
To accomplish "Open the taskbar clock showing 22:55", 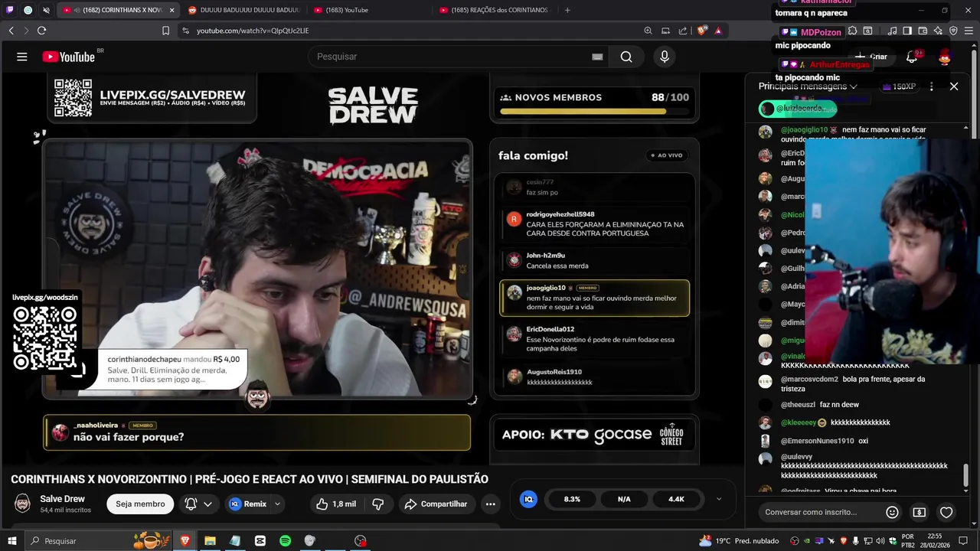I will click(934, 541).
